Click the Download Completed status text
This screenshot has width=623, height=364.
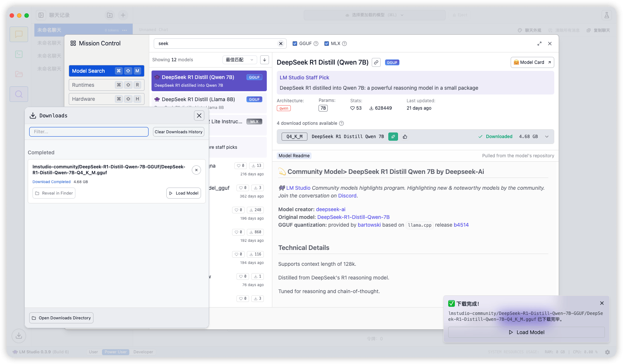(51, 182)
